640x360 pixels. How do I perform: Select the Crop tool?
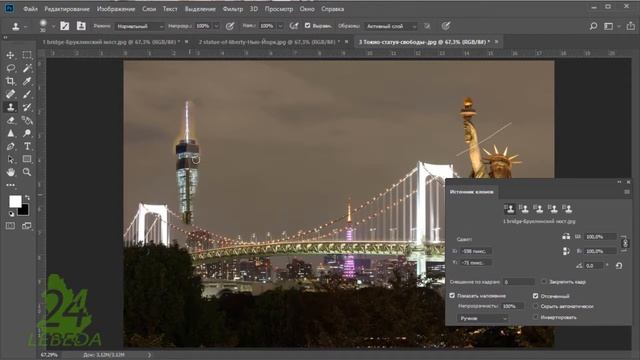11,81
